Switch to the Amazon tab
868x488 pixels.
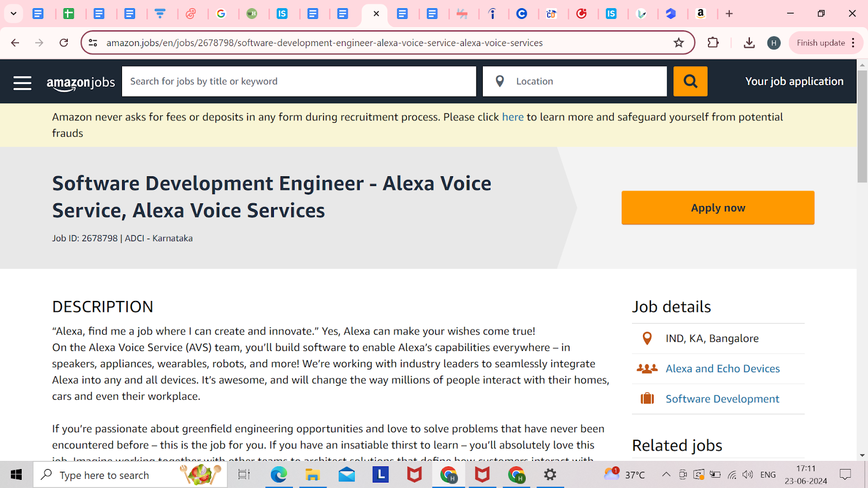point(701,14)
